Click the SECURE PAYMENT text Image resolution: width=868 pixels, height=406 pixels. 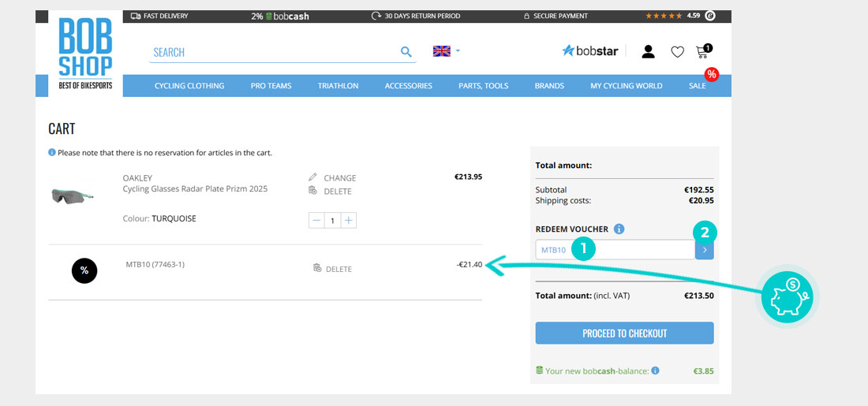tap(561, 16)
